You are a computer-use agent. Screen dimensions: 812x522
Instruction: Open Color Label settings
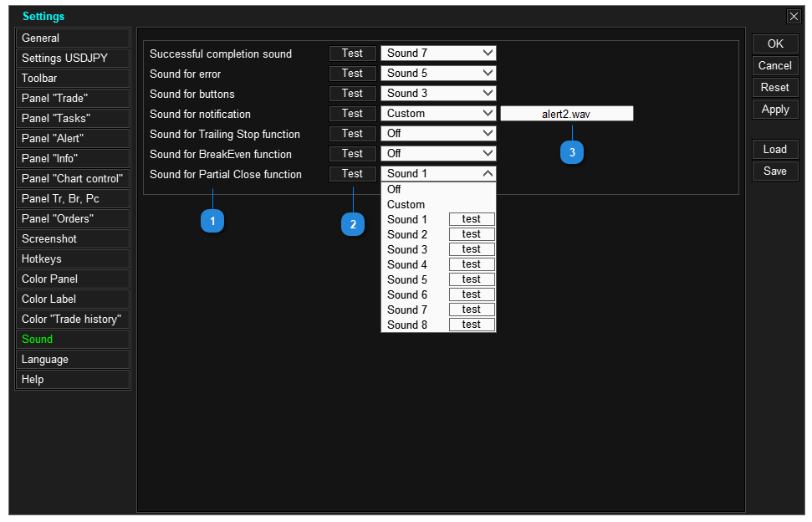click(73, 299)
